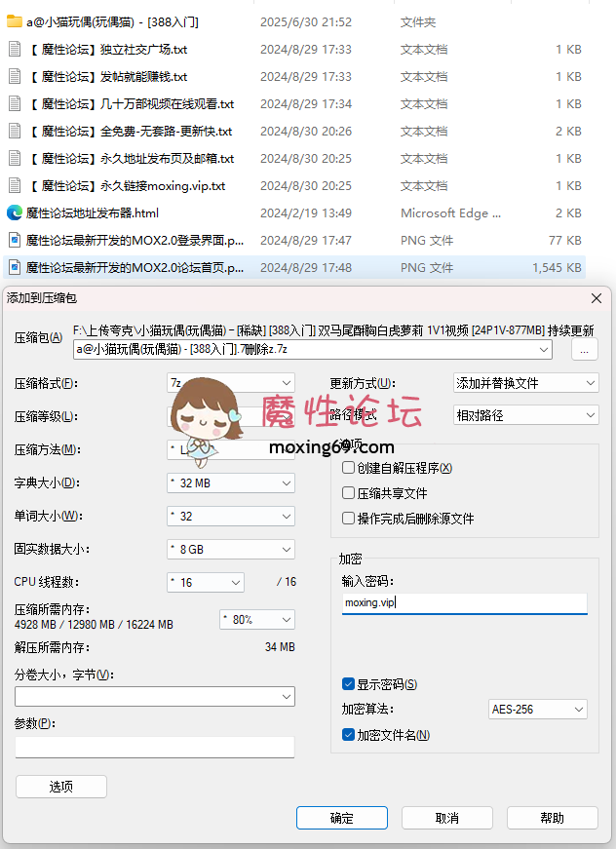Click the folder icon of a@小猫玩偶 folder
The height and width of the screenshot is (849, 616).
pos(15,21)
